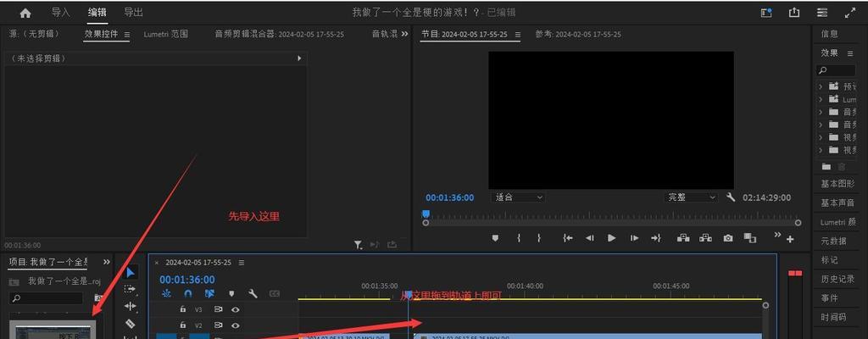Open the 适合 zoom level dropdown
The height and width of the screenshot is (339, 868).
518,197
